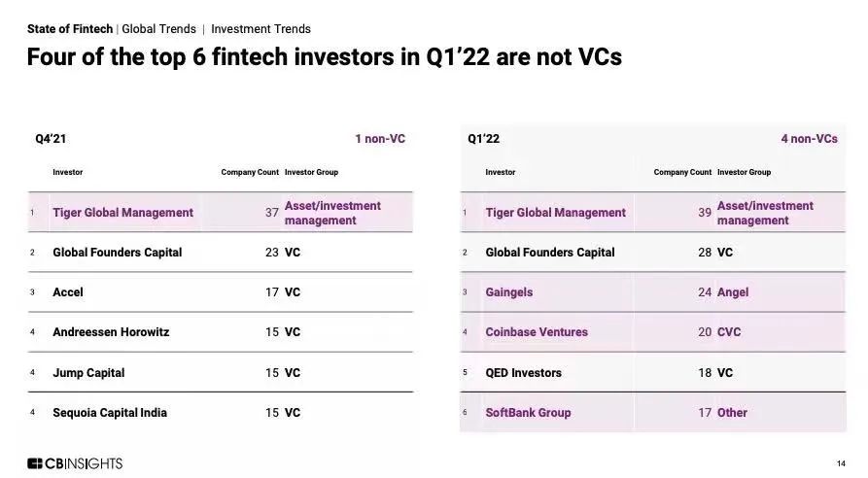Click the "1 non-VC" label
The width and height of the screenshot is (868, 478).
(x=379, y=139)
